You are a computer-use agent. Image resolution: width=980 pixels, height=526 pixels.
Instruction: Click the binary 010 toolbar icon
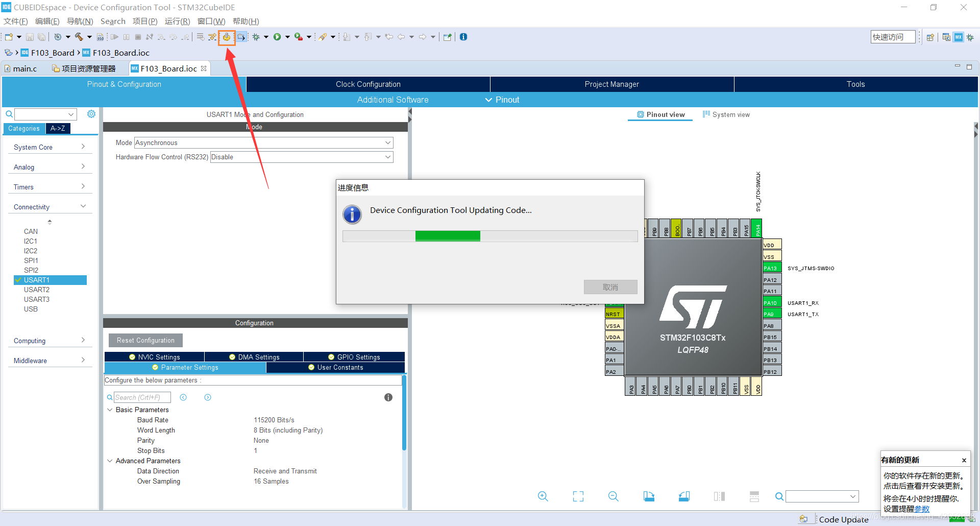tap(100, 37)
